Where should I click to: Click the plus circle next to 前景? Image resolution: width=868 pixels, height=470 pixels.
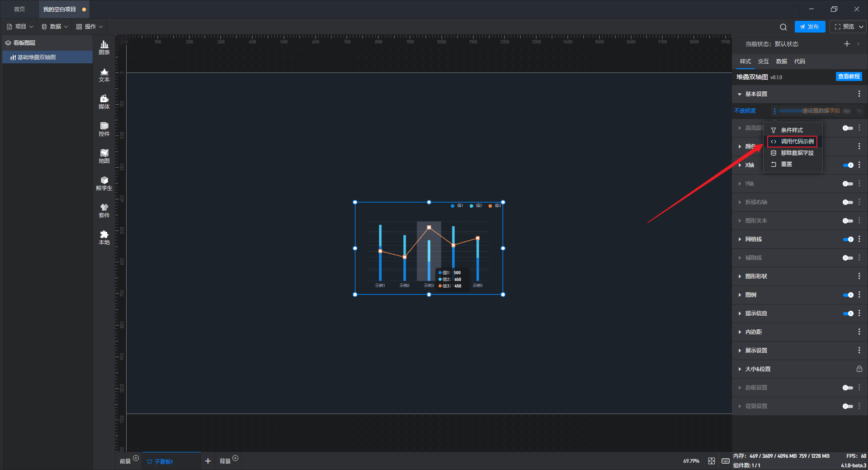click(136, 458)
